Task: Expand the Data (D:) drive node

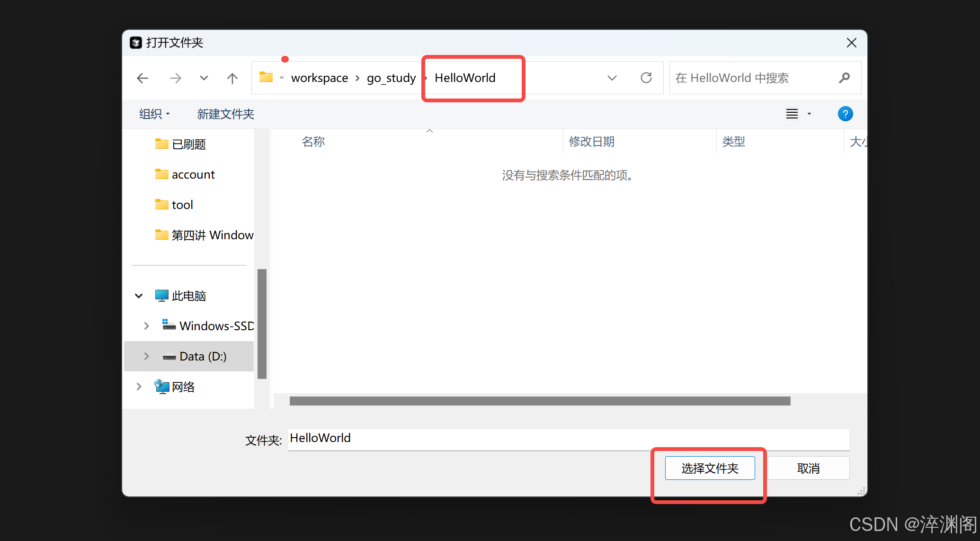Action: pyautogui.click(x=146, y=356)
